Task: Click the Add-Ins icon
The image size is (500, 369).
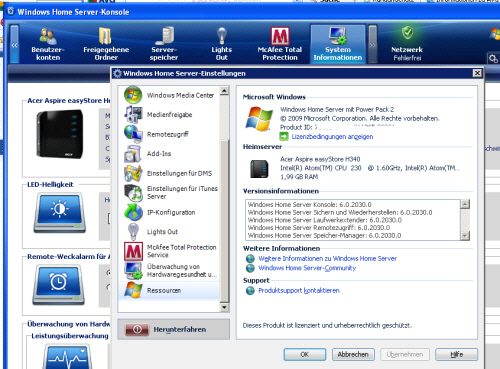Action: coord(133,154)
